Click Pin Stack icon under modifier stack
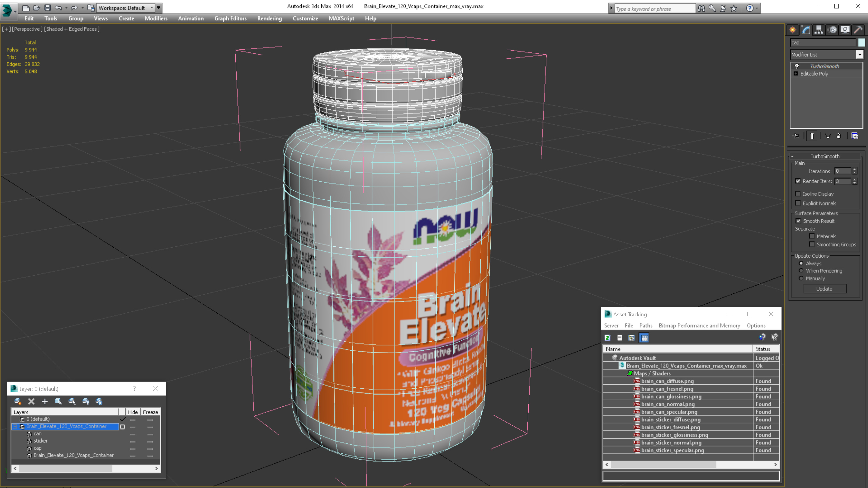This screenshot has height=488, width=868. click(796, 136)
